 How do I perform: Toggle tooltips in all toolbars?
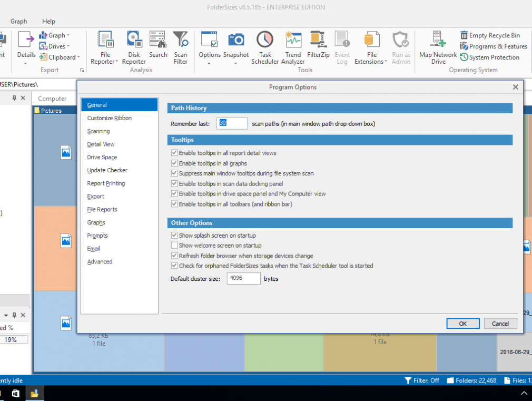174,204
